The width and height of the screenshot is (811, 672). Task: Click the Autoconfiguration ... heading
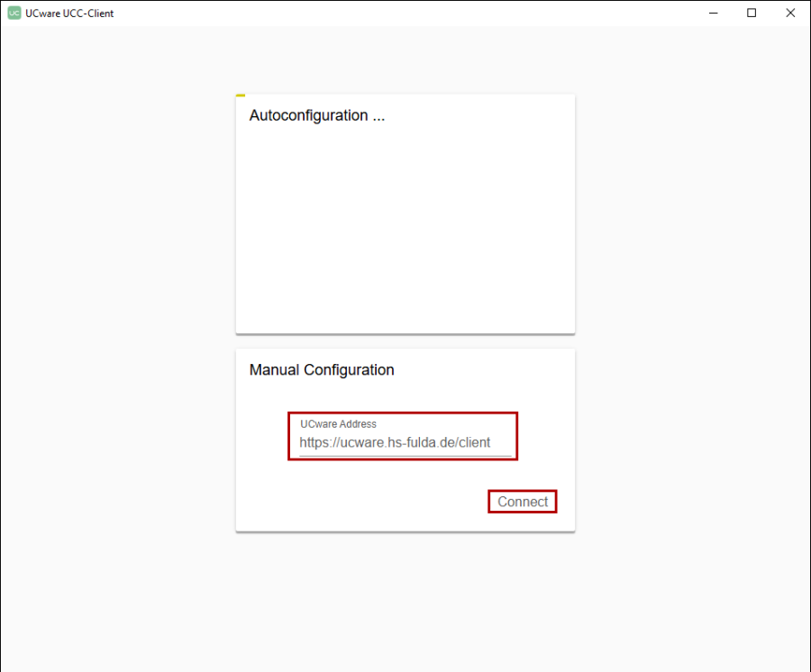tap(317, 115)
